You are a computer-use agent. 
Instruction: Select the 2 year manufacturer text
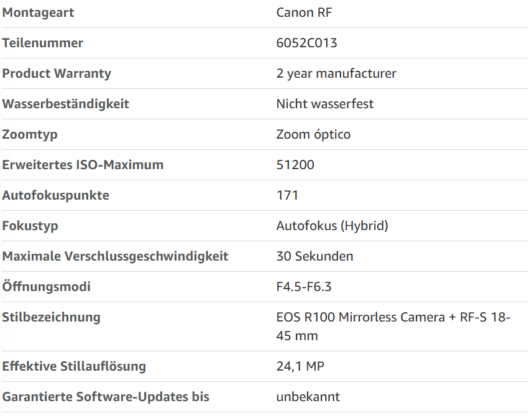(336, 74)
